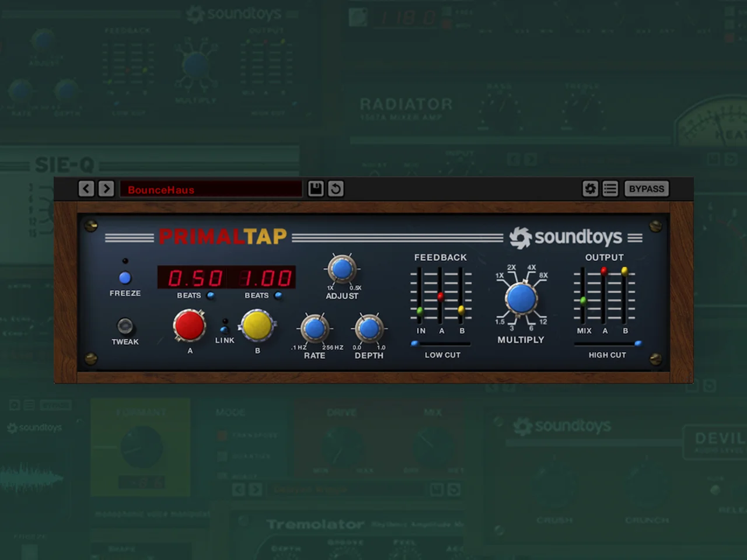Click the Rate knob
Image resolution: width=747 pixels, height=560 pixels.
tap(315, 328)
